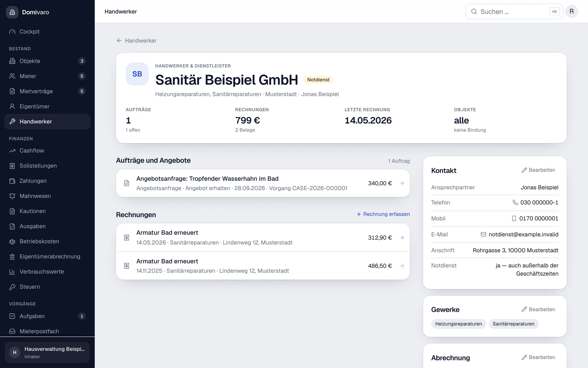This screenshot has width=588, height=368.
Task: Click Bearbeiten in the Abrechnung card
Action: (x=538, y=357)
